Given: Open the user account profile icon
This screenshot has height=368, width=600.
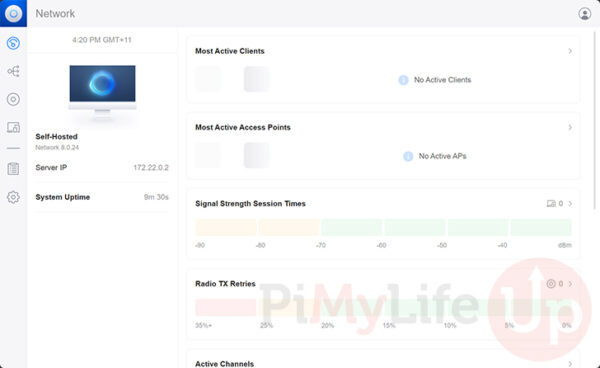Looking at the screenshot, I should pos(584,14).
